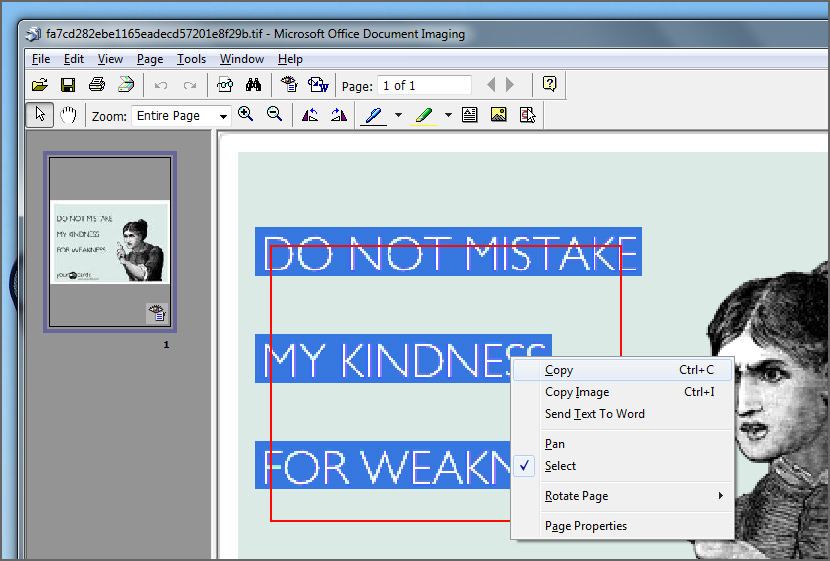Click the Select Annotations icon
Screen dimensions: 830x561
tap(527, 115)
